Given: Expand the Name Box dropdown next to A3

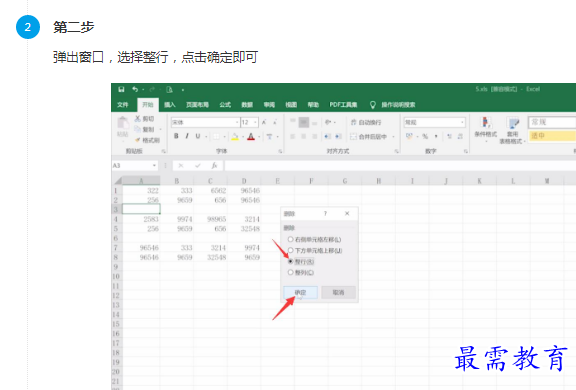Looking at the screenshot, I should pyautogui.click(x=154, y=166).
